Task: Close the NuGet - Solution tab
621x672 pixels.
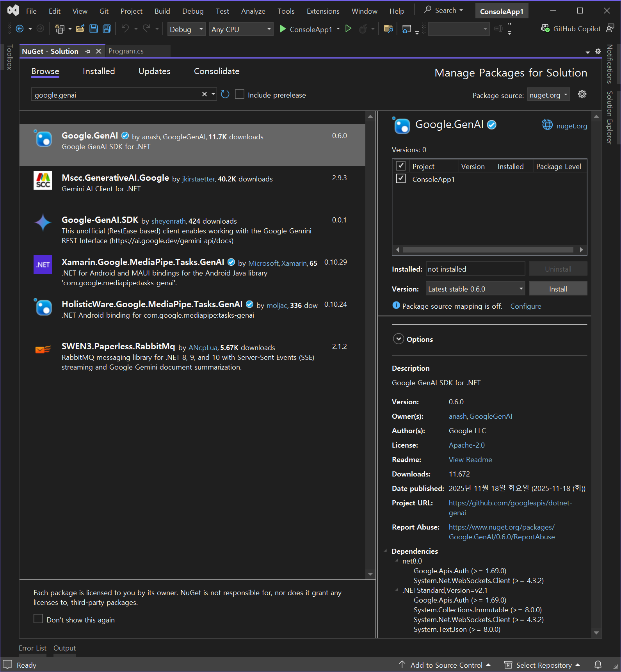Action: click(99, 51)
